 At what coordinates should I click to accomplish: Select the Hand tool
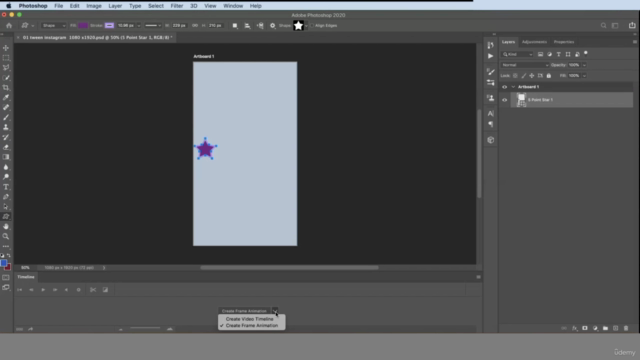(6, 227)
